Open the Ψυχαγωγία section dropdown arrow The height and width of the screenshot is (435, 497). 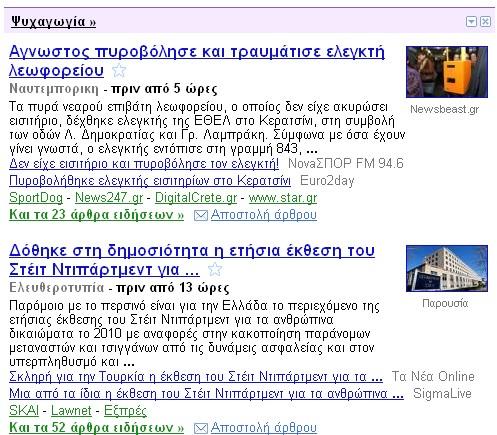point(471,22)
